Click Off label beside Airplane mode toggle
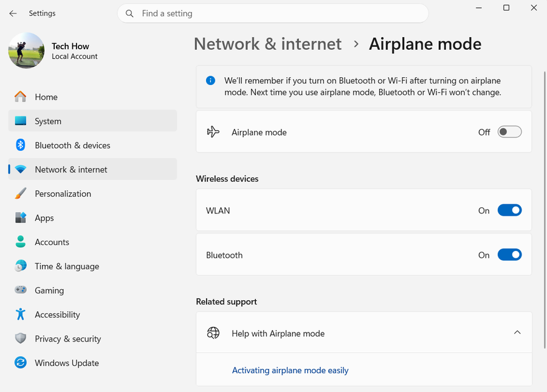 (484, 132)
